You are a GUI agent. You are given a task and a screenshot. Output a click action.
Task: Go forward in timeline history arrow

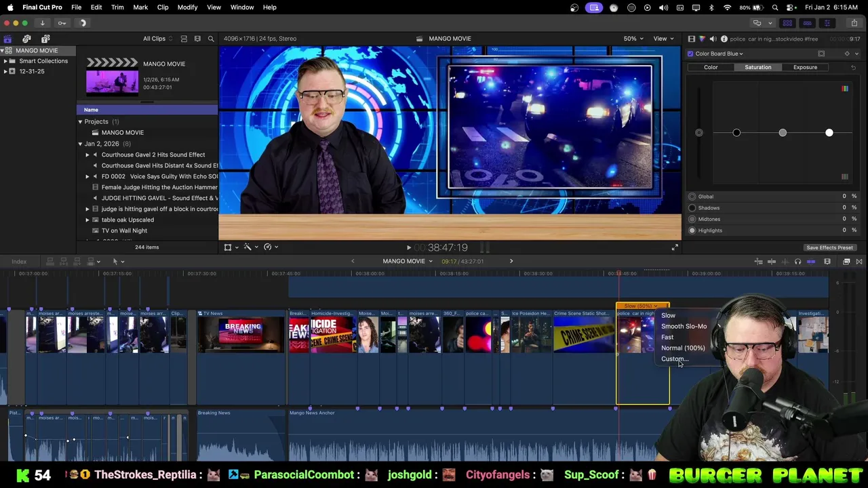pyautogui.click(x=511, y=261)
